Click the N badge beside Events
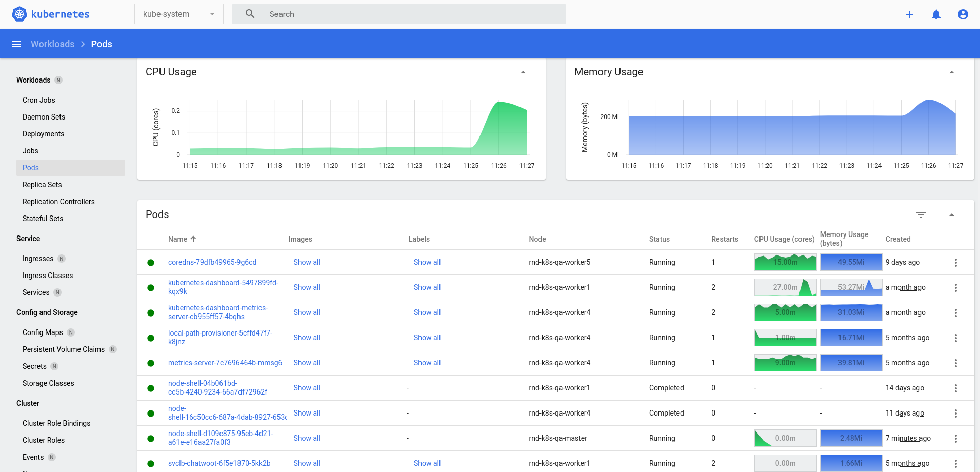The height and width of the screenshot is (472, 980). 52,457
